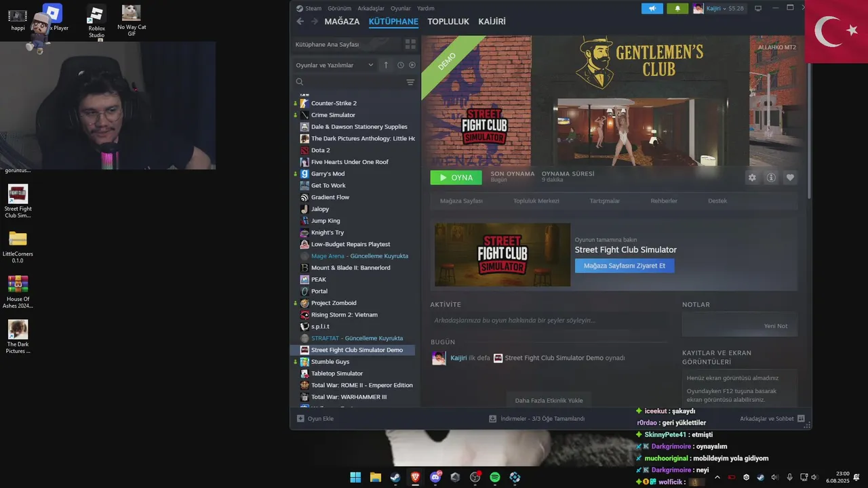Image resolution: width=868 pixels, height=488 pixels.
Task: Open the KAİJİRİ profile tab
Action: pyautogui.click(x=492, y=22)
